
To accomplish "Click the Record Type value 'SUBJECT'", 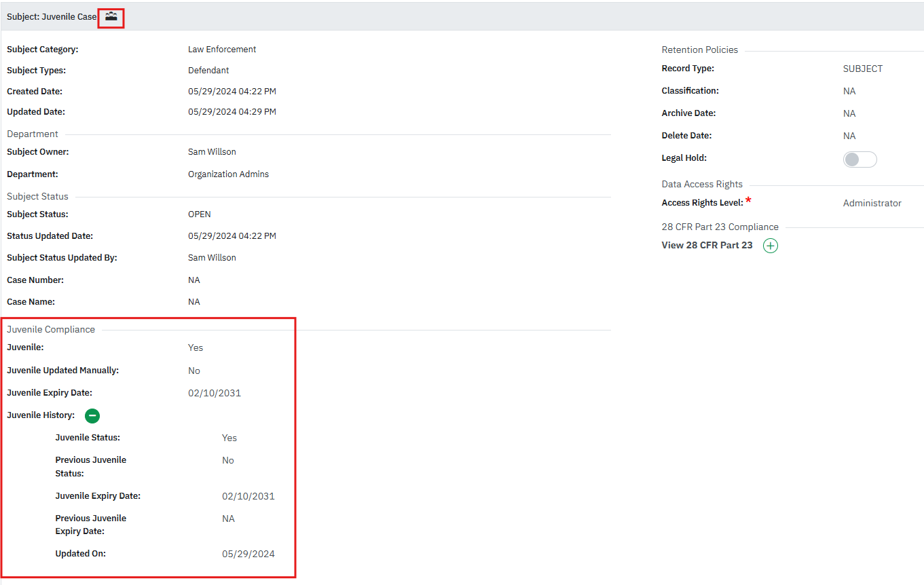I will pos(863,69).
